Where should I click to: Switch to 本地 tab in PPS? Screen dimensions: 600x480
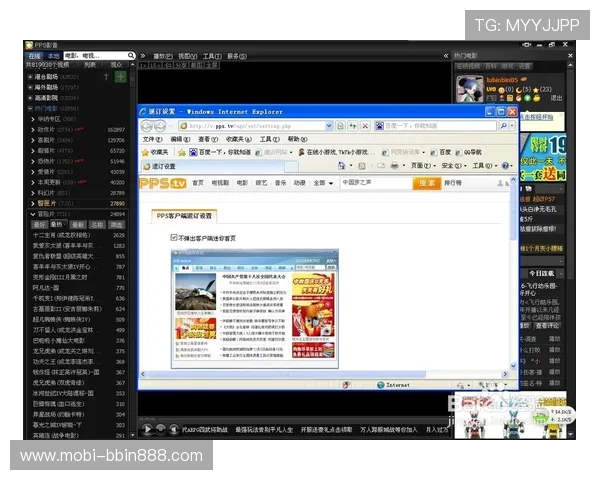click(x=53, y=56)
